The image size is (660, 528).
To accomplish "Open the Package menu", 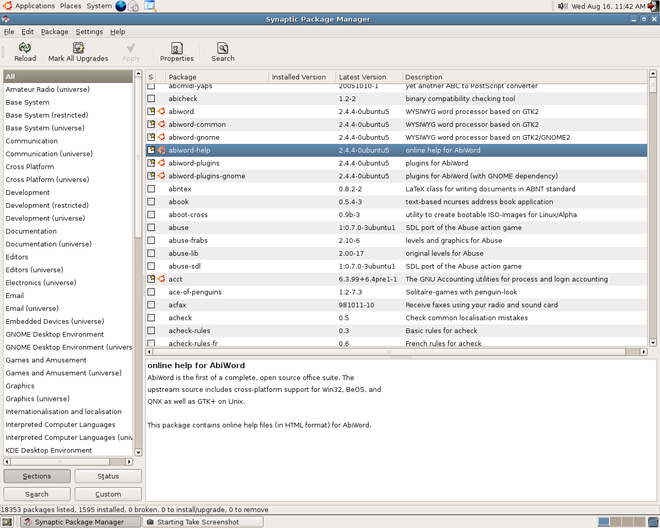I will pos(54,32).
